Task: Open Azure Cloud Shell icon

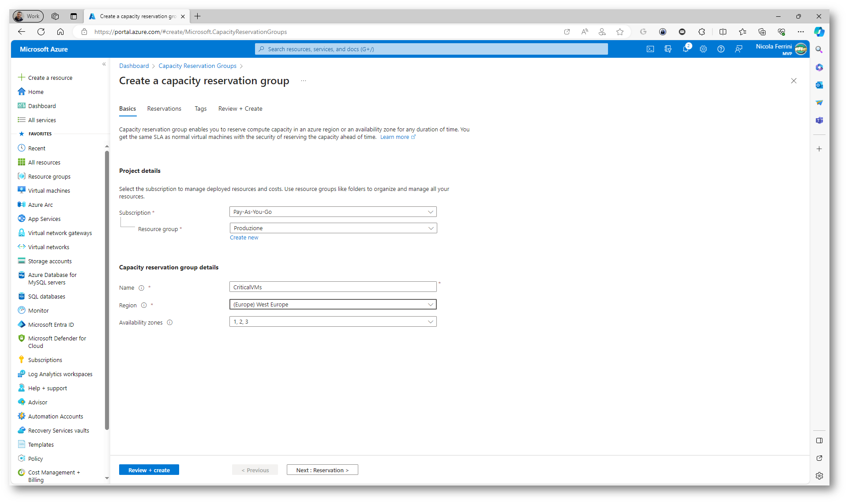Action: (650, 49)
